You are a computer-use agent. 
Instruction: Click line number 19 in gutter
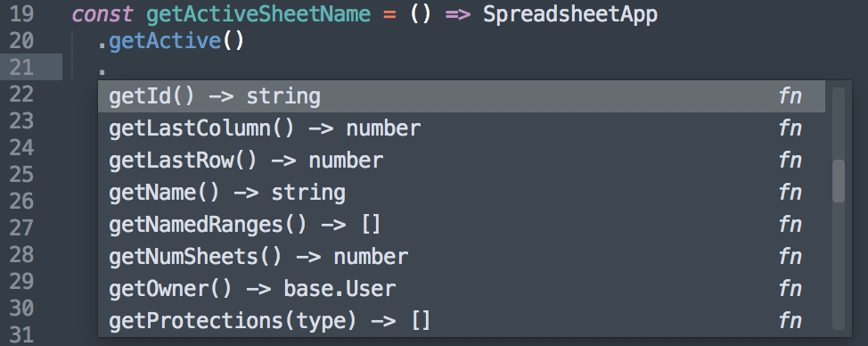[x=21, y=14]
